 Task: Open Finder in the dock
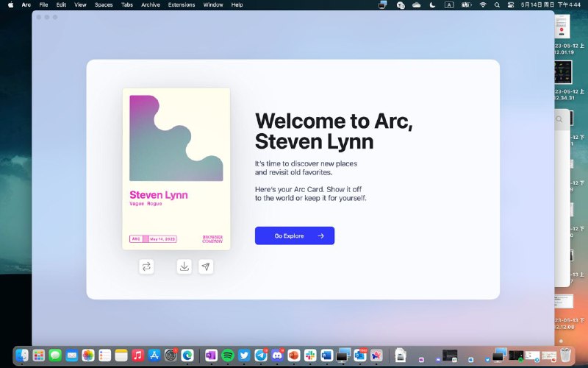22,355
